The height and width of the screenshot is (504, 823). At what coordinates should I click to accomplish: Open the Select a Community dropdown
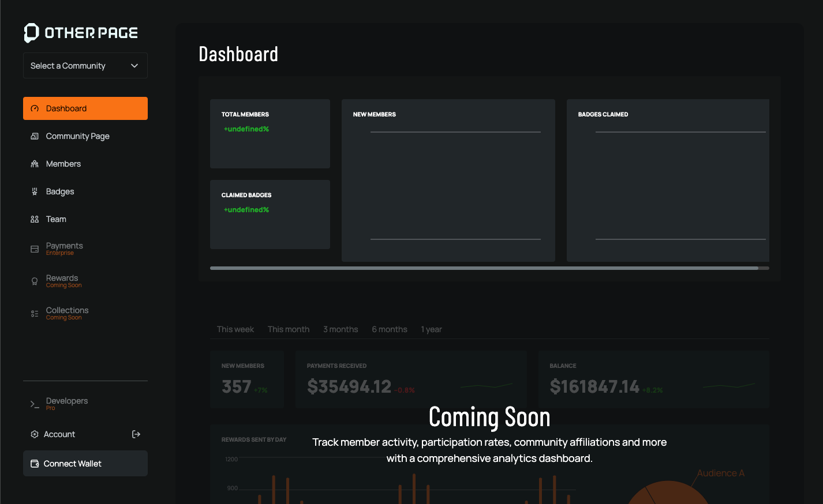pyautogui.click(x=85, y=65)
